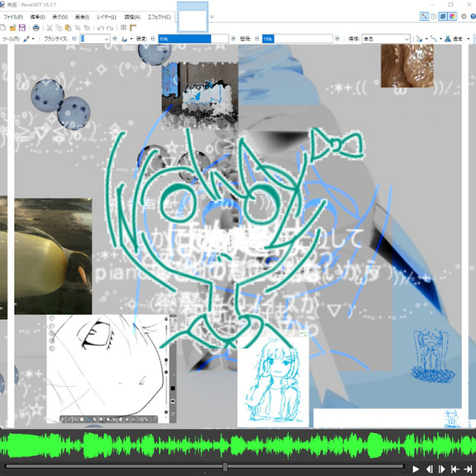Click the Print icon in toolbar
476x476 pixels.
(36, 28)
